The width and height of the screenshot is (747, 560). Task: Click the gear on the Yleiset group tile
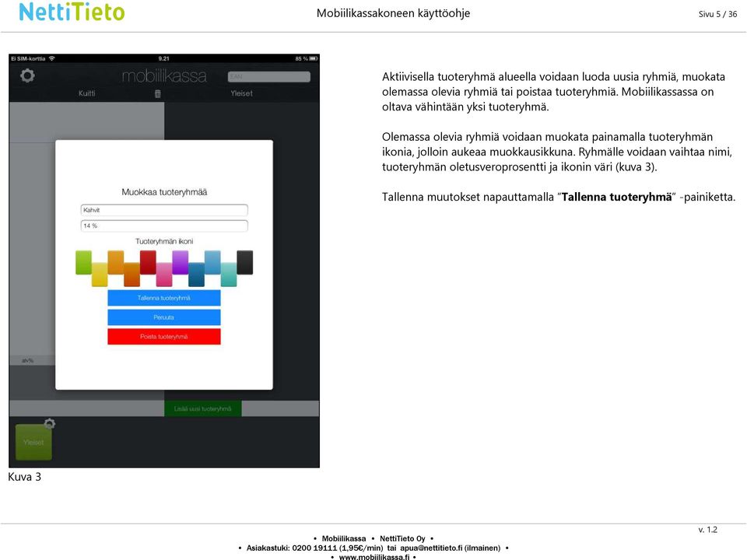click(x=50, y=423)
